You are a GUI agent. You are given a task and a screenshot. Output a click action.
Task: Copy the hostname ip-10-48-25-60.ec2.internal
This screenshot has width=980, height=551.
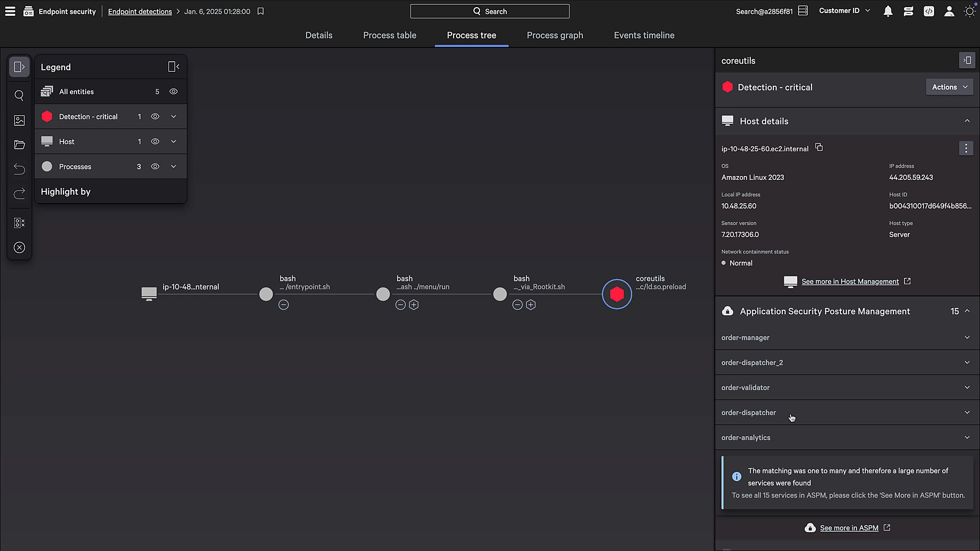pyautogui.click(x=819, y=147)
